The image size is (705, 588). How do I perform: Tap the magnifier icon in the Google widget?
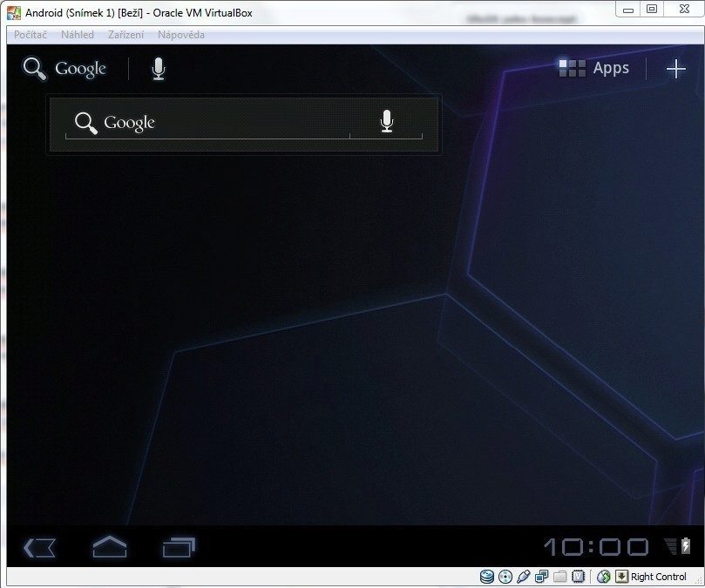point(86,123)
